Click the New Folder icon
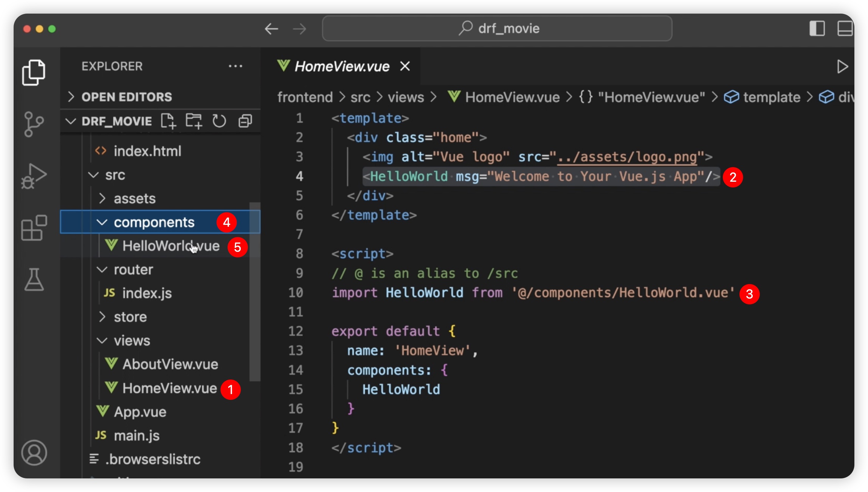Image resolution: width=868 pixels, height=492 pixels. (x=194, y=121)
